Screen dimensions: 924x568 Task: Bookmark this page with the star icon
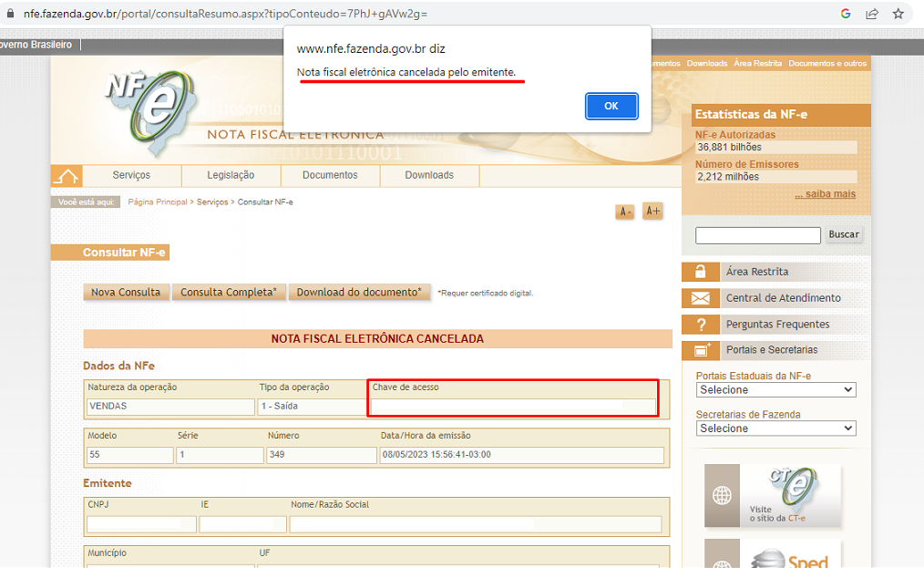click(898, 14)
